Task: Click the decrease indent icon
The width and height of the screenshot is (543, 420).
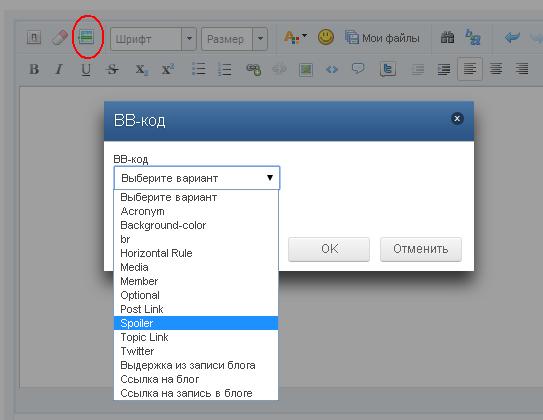Action: click(x=418, y=70)
